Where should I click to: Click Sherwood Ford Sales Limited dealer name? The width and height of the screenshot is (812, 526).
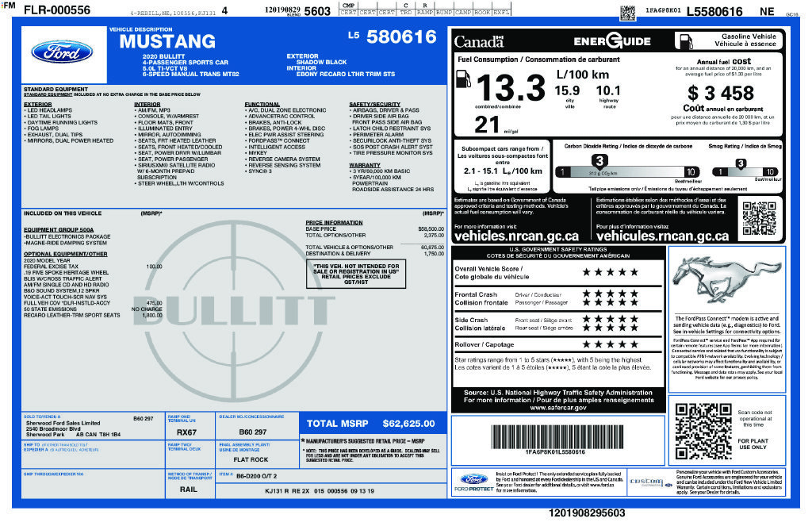63,423
